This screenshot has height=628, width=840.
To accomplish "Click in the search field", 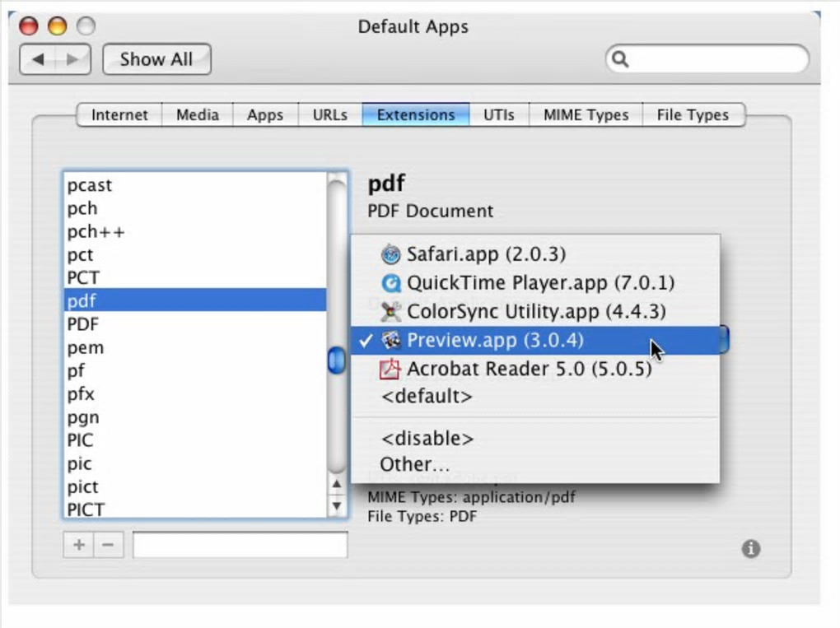I will [x=707, y=59].
